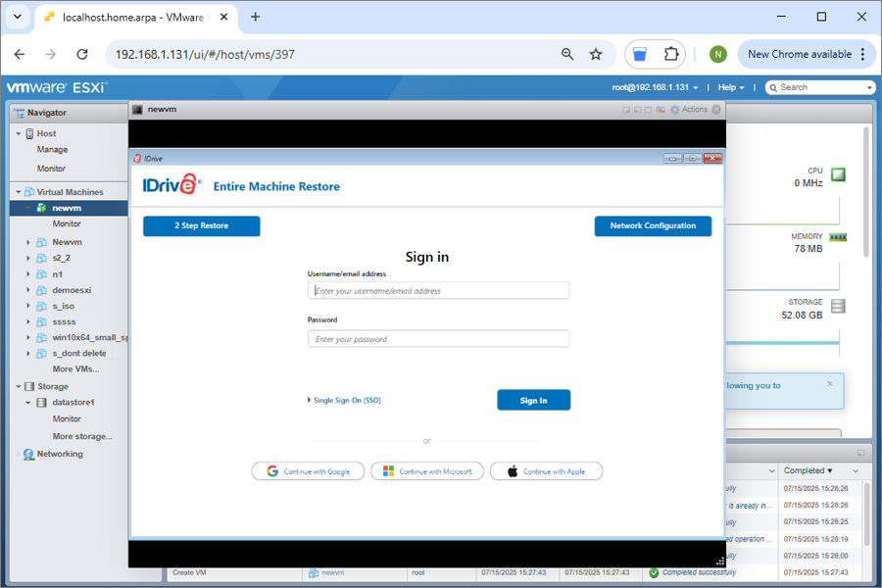Click the More VMs... link

(x=75, y=369)
